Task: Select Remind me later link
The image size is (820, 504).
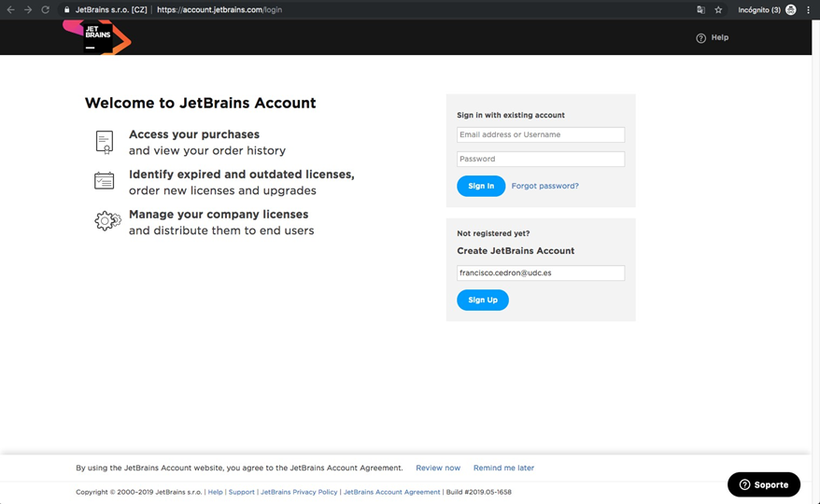Action: pyautogui.click(x=503, y=468)
